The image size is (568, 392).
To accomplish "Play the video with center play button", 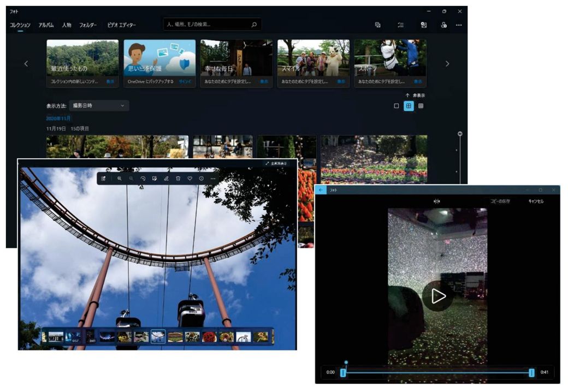I will [438, 296].
